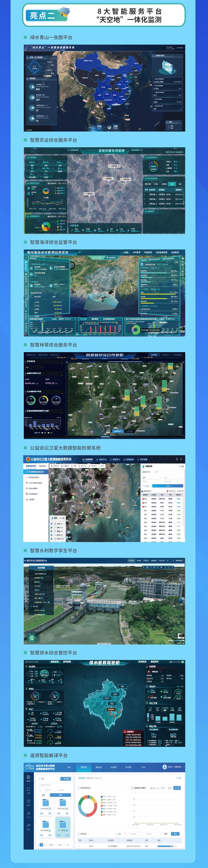
Task: Open 文件管理 tab in 海域海岛 system
Action: tap(136, 252)
